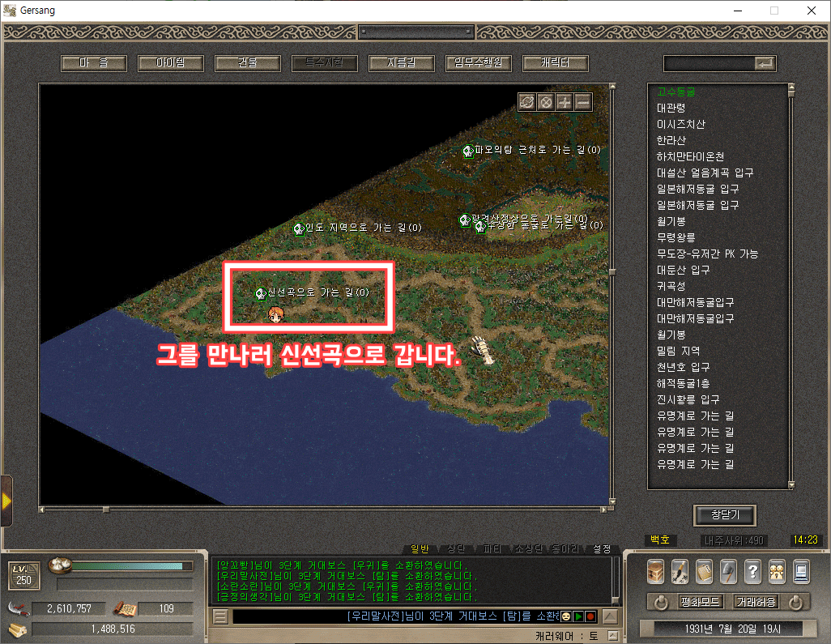Click the green play icon in chat bar

click(578, 616)
